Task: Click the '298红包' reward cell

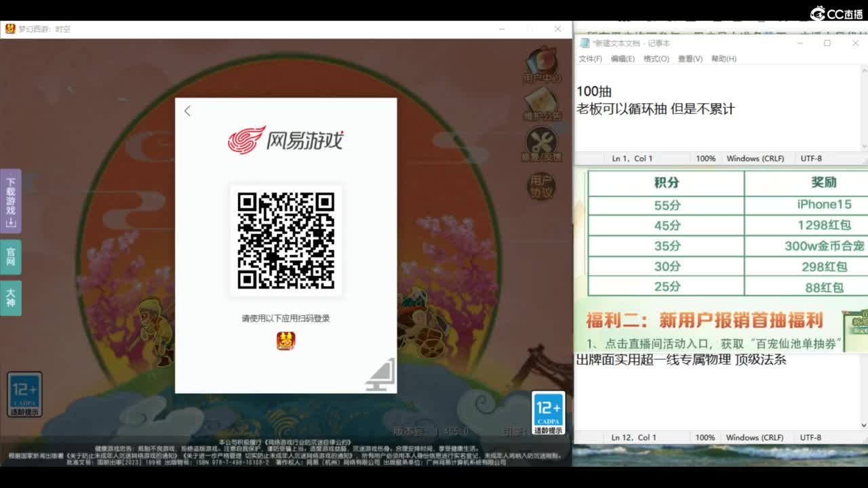Action: tap(824, 266)
